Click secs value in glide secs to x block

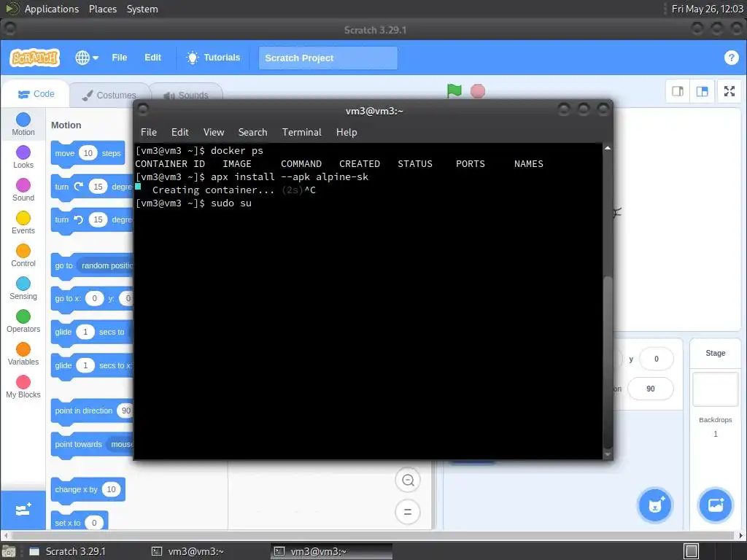(85, 365)
